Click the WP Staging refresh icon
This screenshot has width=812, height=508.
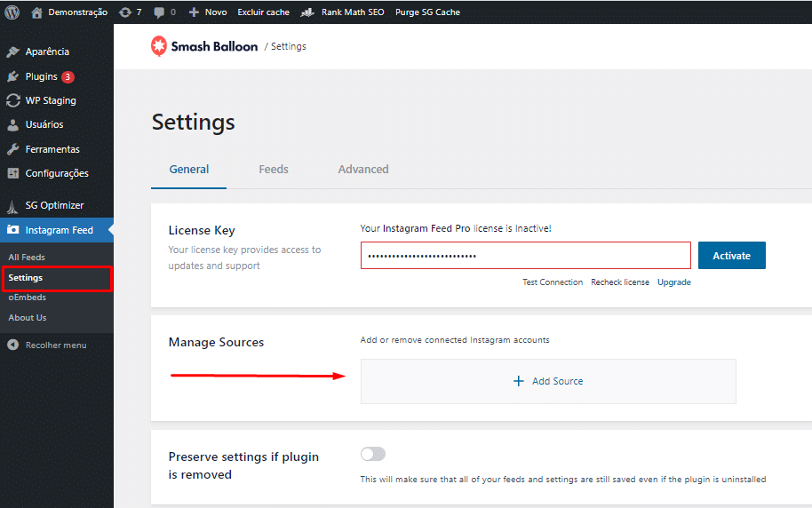pyautogui.click(x=13, y=100)
